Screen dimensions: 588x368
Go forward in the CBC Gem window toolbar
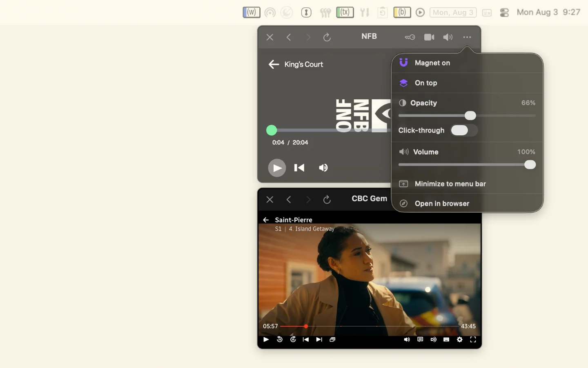[308, 200]
